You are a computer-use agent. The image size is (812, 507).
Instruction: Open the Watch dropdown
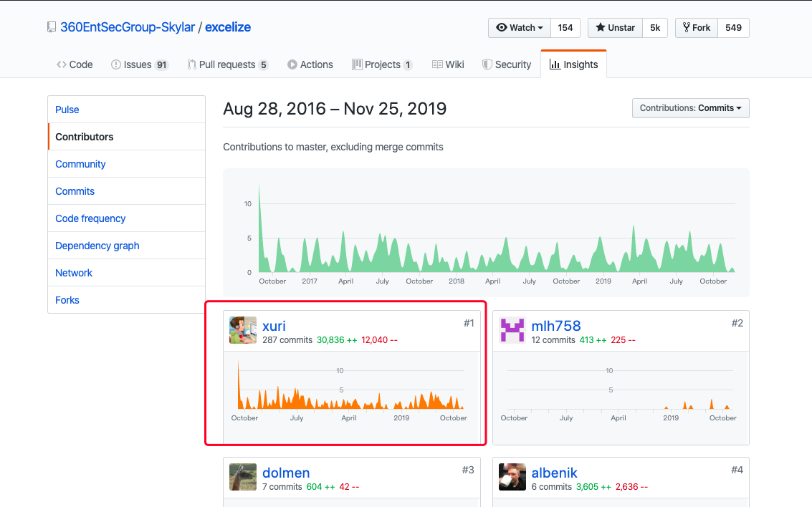pos(520,28)
